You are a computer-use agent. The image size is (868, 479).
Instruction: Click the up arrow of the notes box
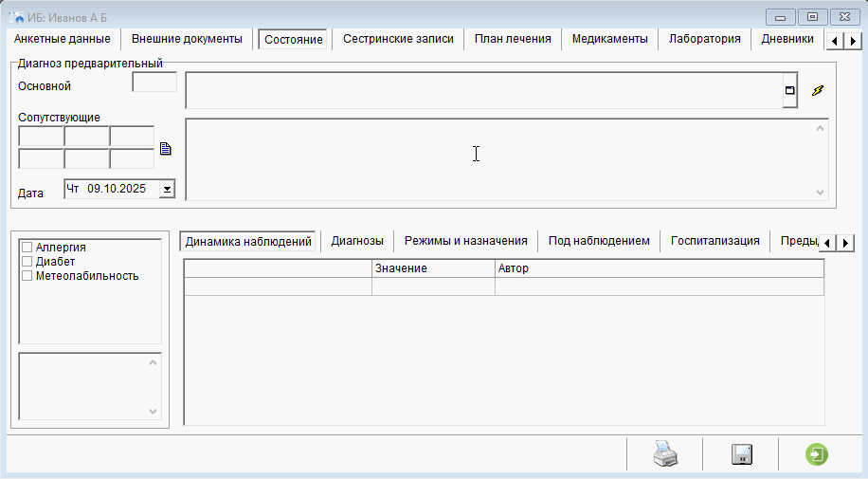coord(154,362)
